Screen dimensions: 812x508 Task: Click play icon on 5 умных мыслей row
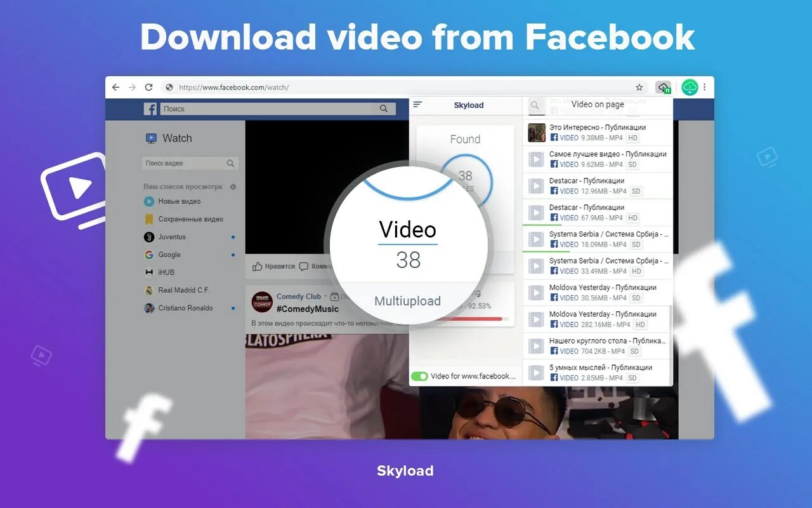(x=537, y=373)
